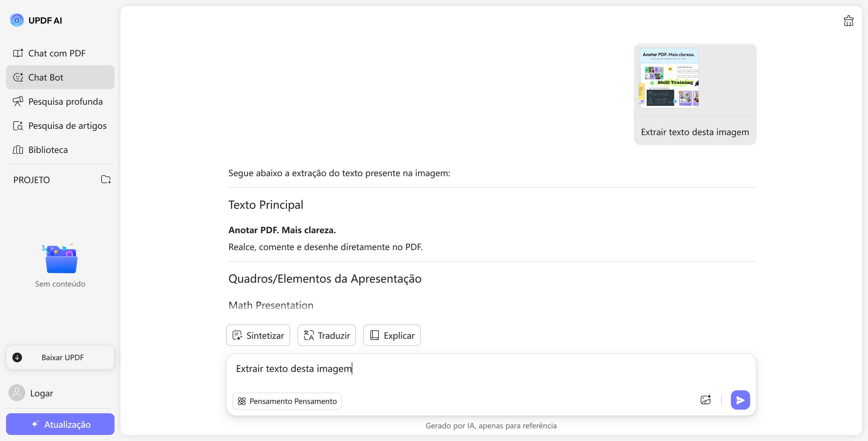Click the UPDF AI logo icon
The width and height of the screenshot is (868, 441).
(17, 20)
